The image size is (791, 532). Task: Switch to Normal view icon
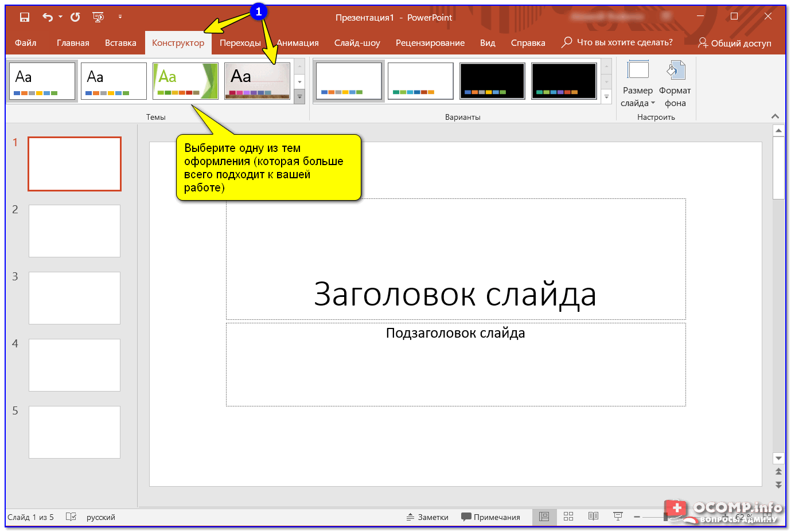click(544, 517)
